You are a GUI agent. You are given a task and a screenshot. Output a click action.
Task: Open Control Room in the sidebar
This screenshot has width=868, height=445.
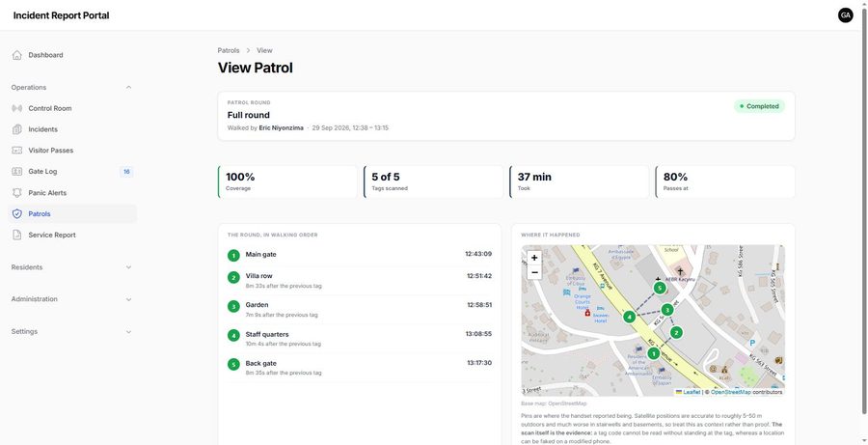72,108
